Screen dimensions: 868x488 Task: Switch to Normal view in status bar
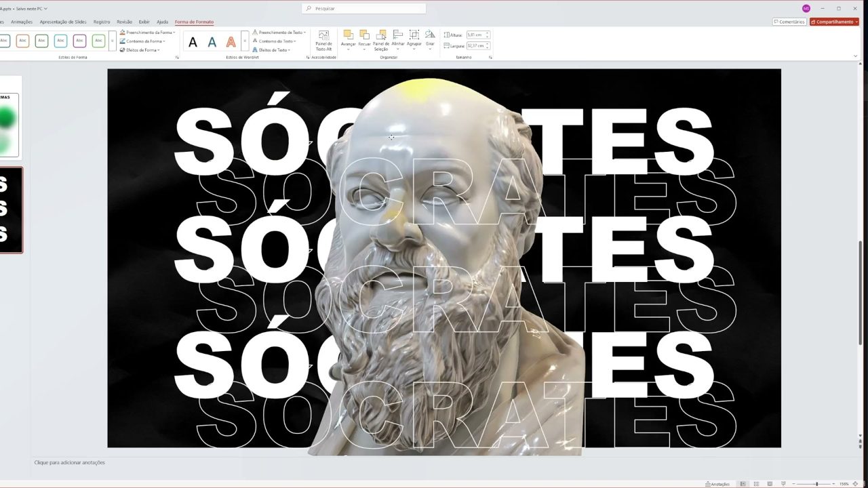point(743,484)
